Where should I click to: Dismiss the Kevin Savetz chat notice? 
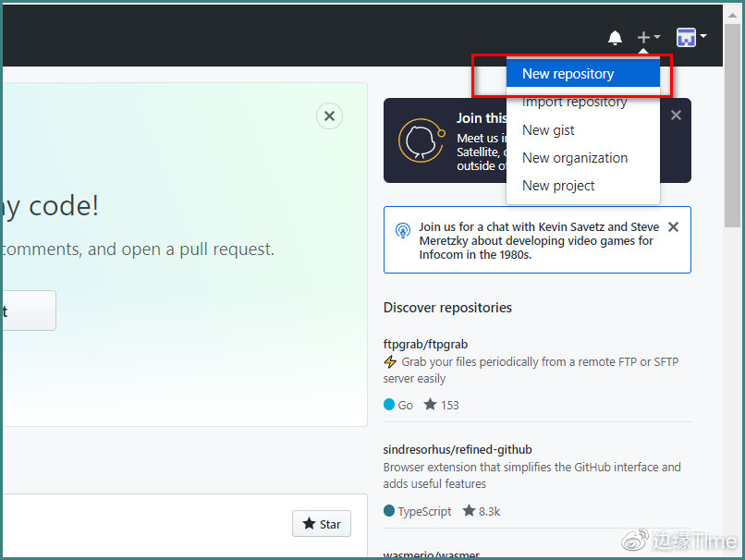click(673, 227)
